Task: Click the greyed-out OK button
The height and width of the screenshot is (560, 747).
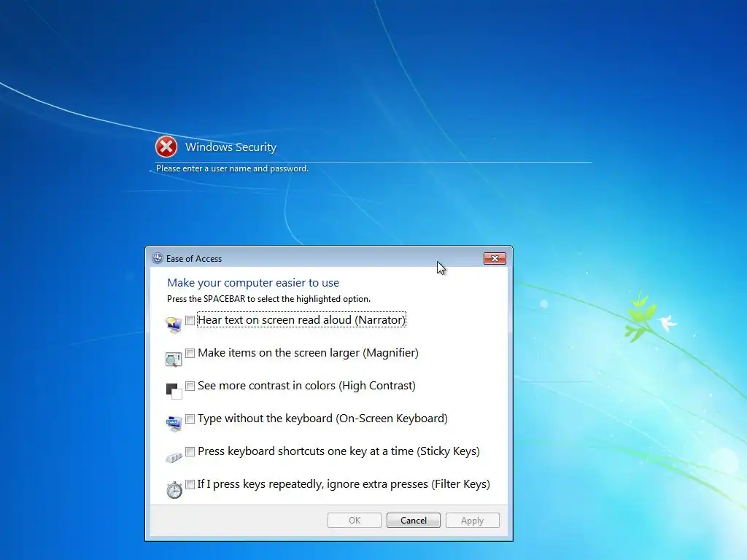Action: [x=355, y=521]
